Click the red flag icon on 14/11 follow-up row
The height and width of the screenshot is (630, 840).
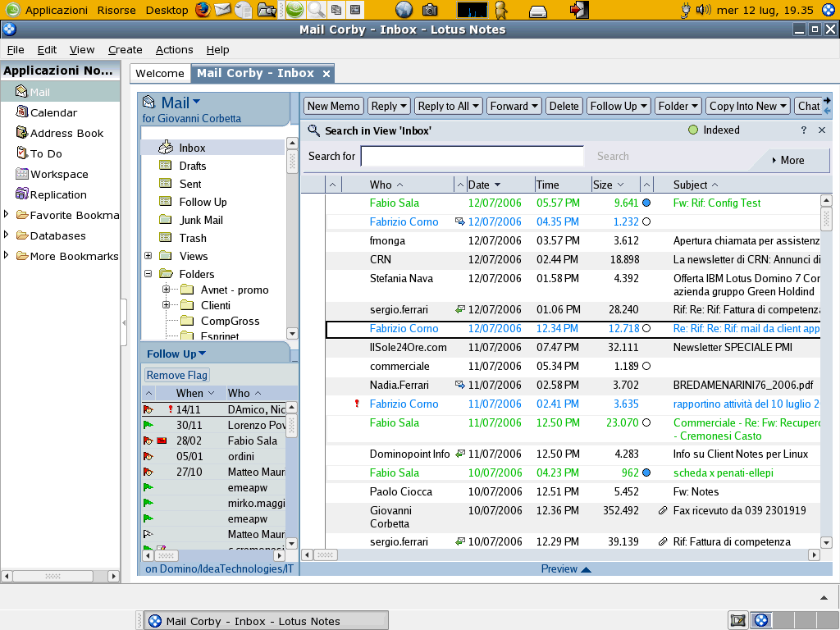tap(148, 410)
